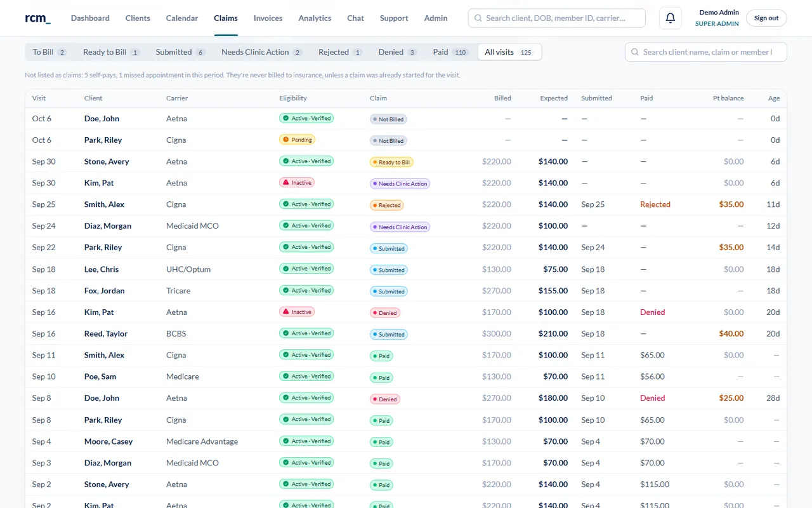The height and width of the screenshot is (508, 812).
Task: Show the Ready to Bill claims tab
Action: 111,52
